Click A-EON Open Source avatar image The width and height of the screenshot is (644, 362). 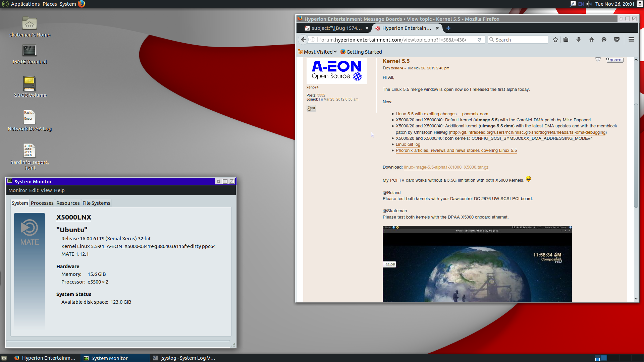tap(337, 71)
